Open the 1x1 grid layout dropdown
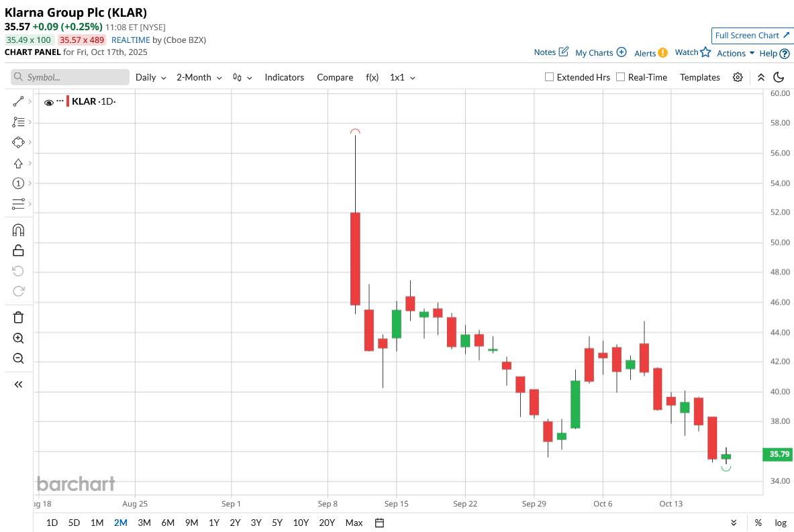Image resolution: width=794 pixels, height=532 pixels. click(403, 77)
